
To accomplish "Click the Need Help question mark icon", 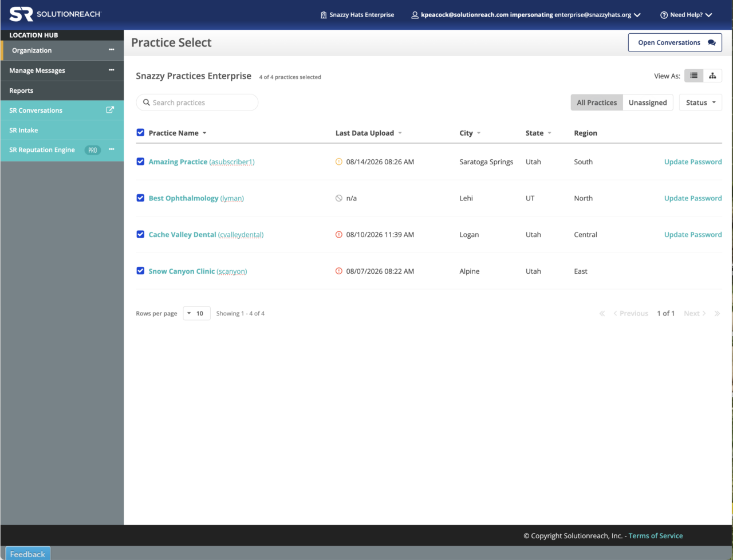I will (664, 15).
